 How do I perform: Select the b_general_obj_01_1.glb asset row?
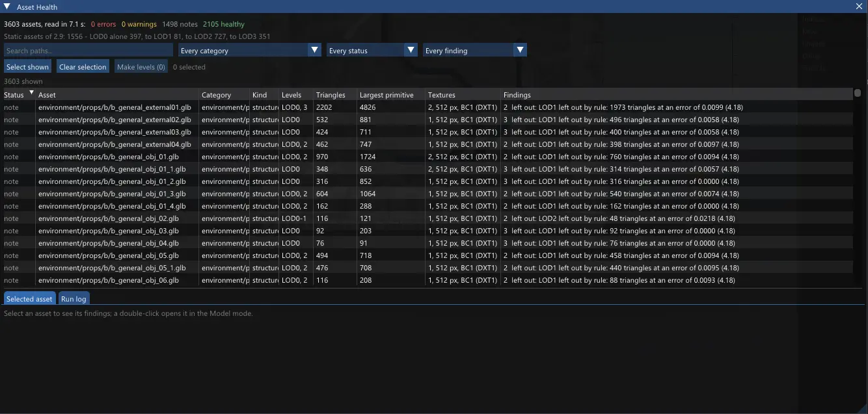[x=427, y=169]
